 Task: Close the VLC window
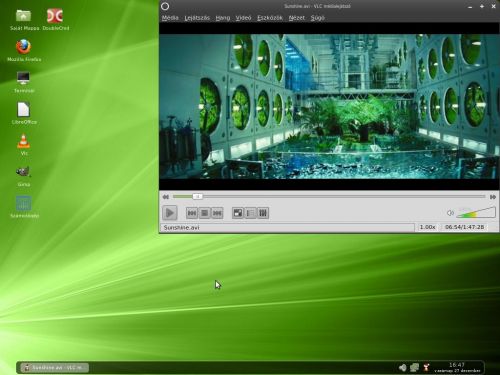coord(494,6)
